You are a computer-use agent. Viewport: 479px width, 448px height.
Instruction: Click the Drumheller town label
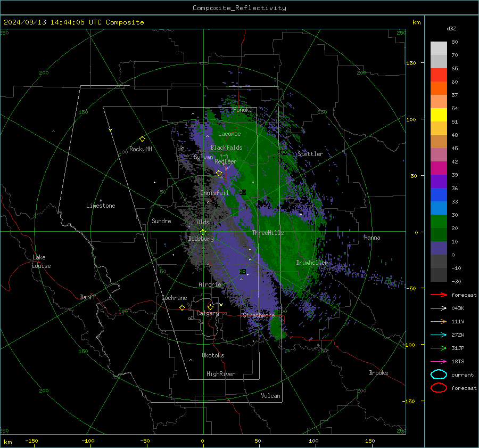[x=312, y=263]
